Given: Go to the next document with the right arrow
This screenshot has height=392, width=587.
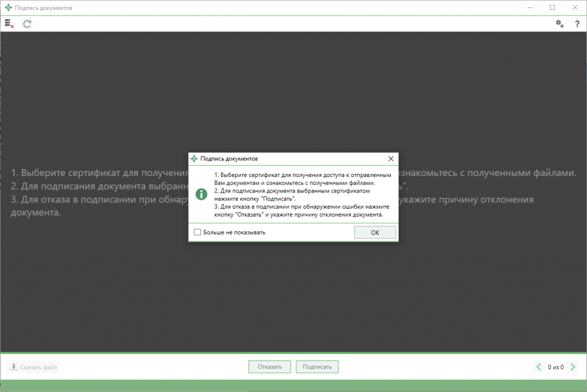Looking at the screenshot, I should click(573, 367).
